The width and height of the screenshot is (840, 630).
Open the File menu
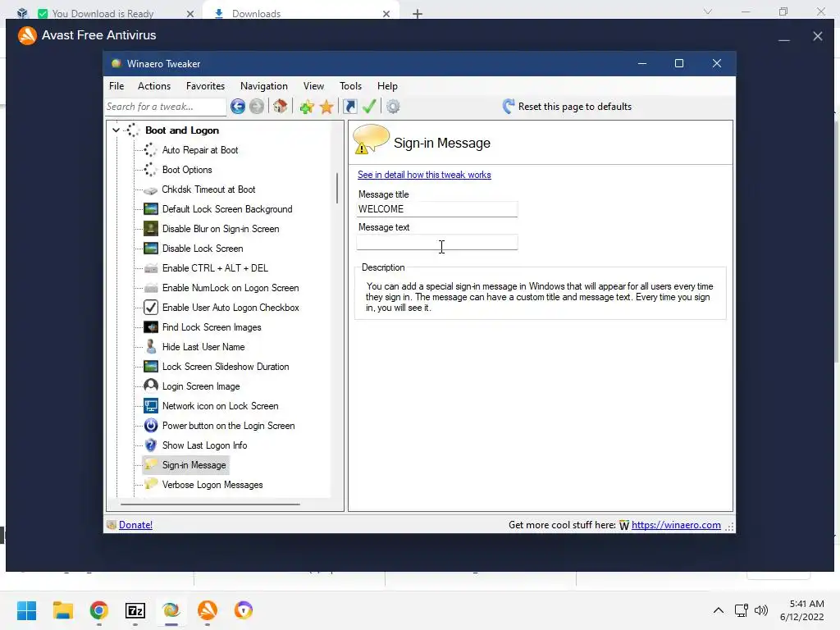point(116,85)
